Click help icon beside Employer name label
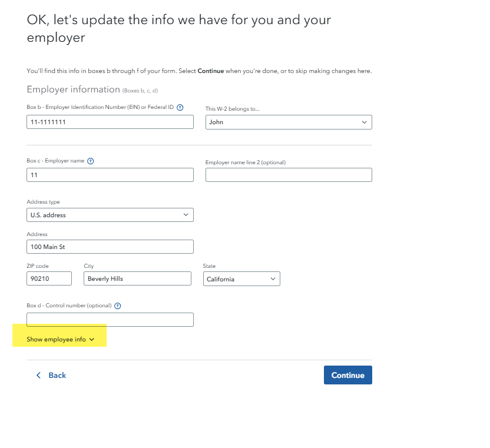490x448 pixels. tap(91, 161)
